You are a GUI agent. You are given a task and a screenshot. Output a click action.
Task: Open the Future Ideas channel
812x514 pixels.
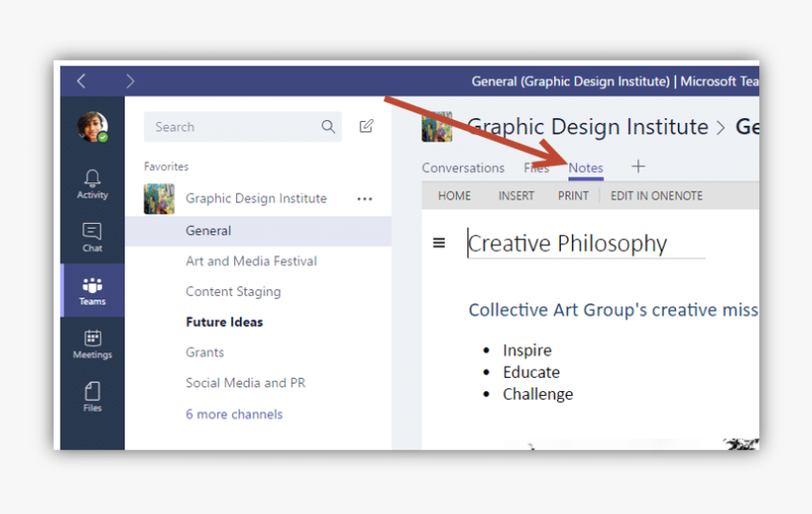(224, 322)
